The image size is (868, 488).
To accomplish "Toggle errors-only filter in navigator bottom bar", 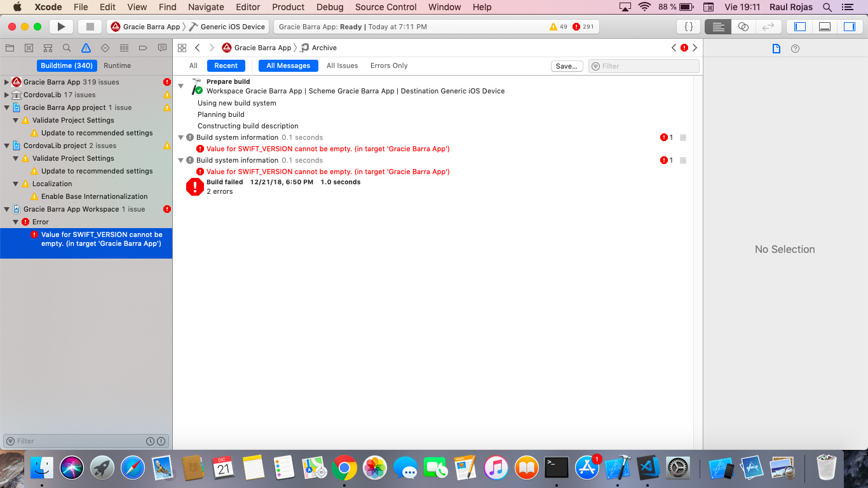I will [161, 441].
